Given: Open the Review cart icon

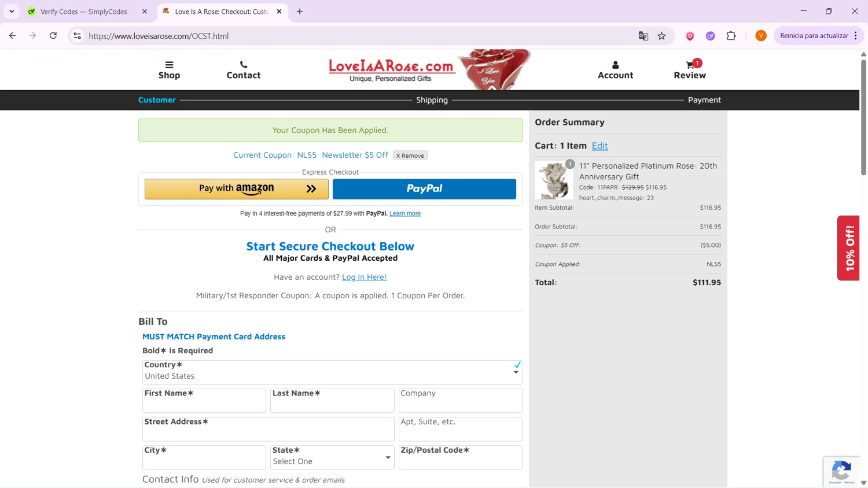Looking at the screenshot, I should click(x=690, y=70).
